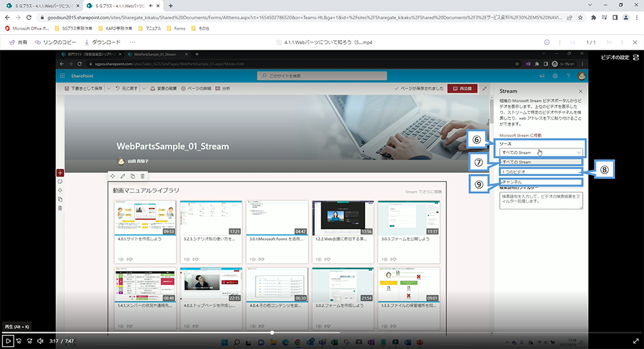Click the 検索語句 filter text box
Image resolution: width=644 pixels, height=349 pixels.
coord(541,200)
